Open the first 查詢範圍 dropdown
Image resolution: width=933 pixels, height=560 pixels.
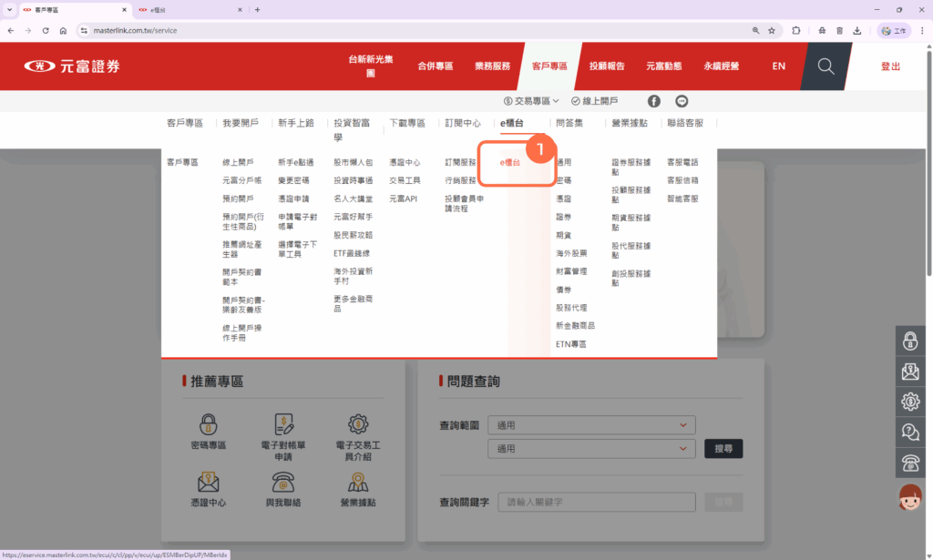pos(591,425)
